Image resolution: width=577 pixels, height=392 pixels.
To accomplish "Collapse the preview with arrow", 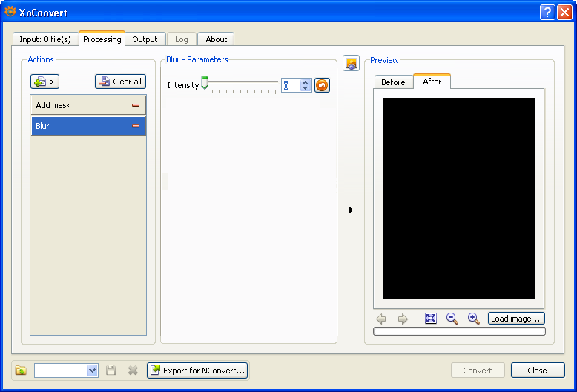I will pos(351,210).
